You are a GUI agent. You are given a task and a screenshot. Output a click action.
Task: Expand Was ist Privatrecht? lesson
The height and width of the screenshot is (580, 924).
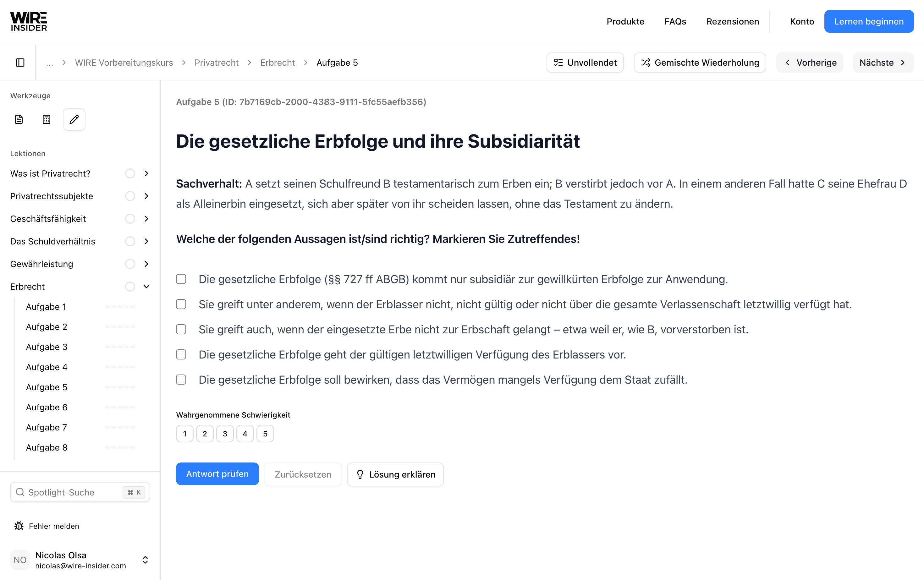(x=146, y=173)
